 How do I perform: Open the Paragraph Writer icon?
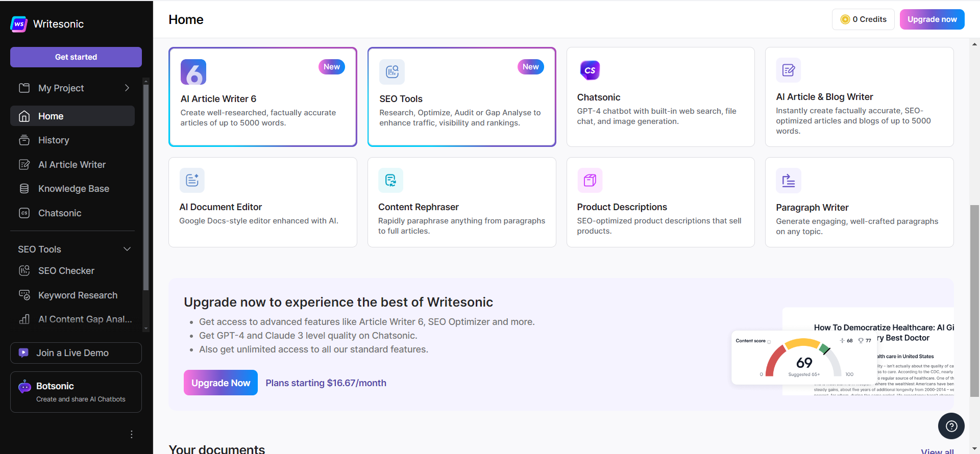click(788, 181)
